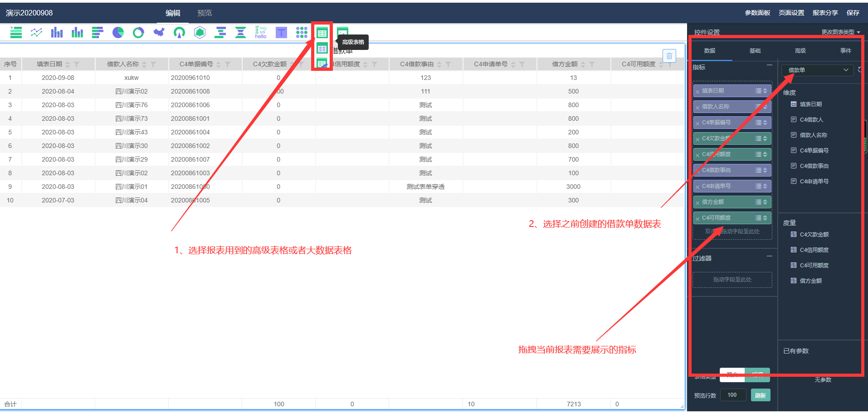Select the line chart icon

tap(36, 32)
